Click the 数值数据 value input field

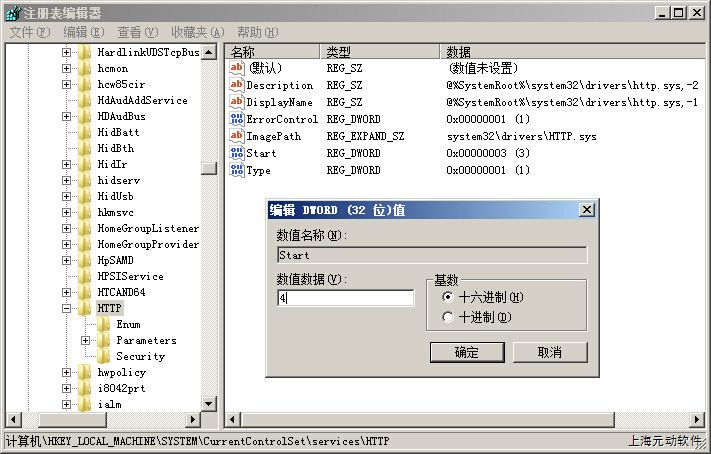pyautogui.click(x=345, y=298)
